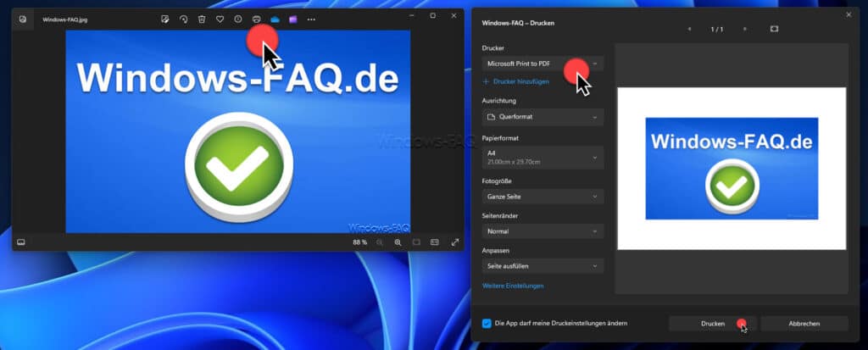Click the page counter 1 / 1
The image size is (868, 350).
717,30
